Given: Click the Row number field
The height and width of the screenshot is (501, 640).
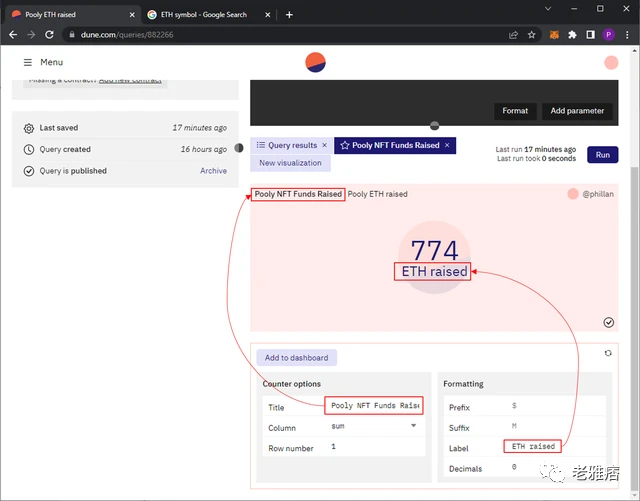Looking at the screenshot, I should (373, 447).
